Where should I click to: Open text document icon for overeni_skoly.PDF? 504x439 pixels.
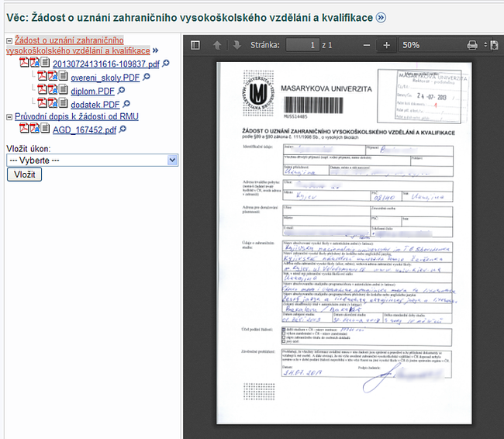click(64, 76)
